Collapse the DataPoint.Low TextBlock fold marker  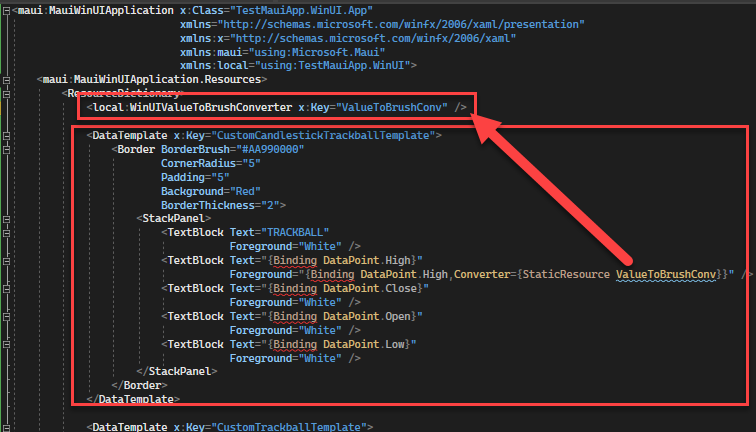pyautogui.click(x=8, y=343)
